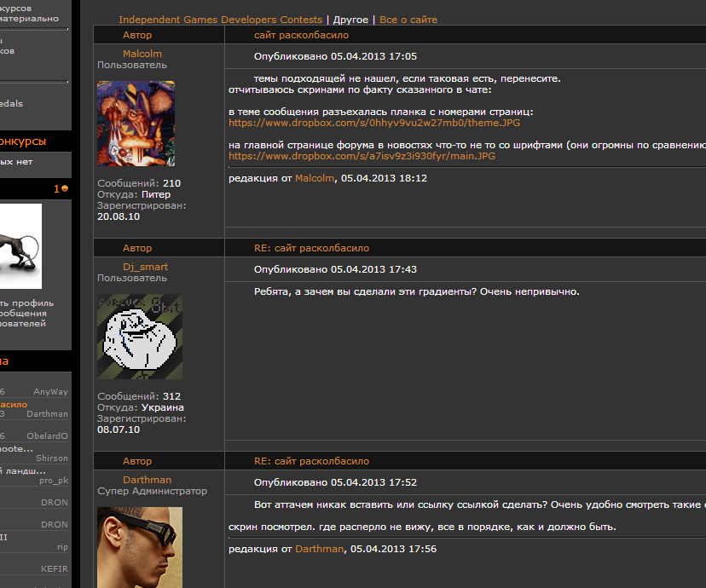Open KEFIR user in sidebar list

(x=55, y=569)
